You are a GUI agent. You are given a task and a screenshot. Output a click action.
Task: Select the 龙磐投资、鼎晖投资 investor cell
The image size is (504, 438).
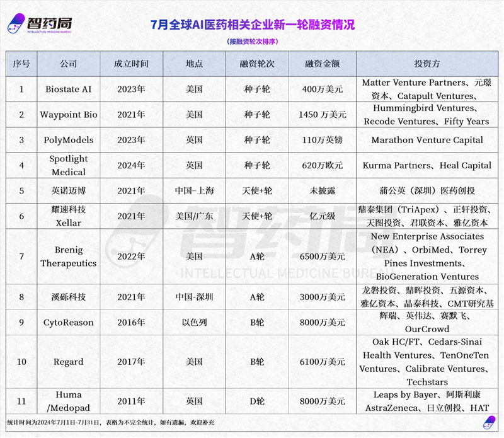(x=427, y=297)
